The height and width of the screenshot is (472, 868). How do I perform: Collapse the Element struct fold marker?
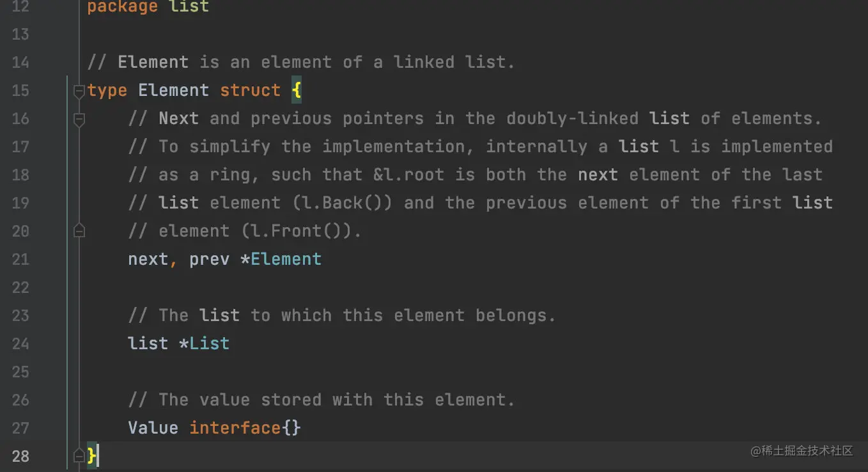[79, 91]
